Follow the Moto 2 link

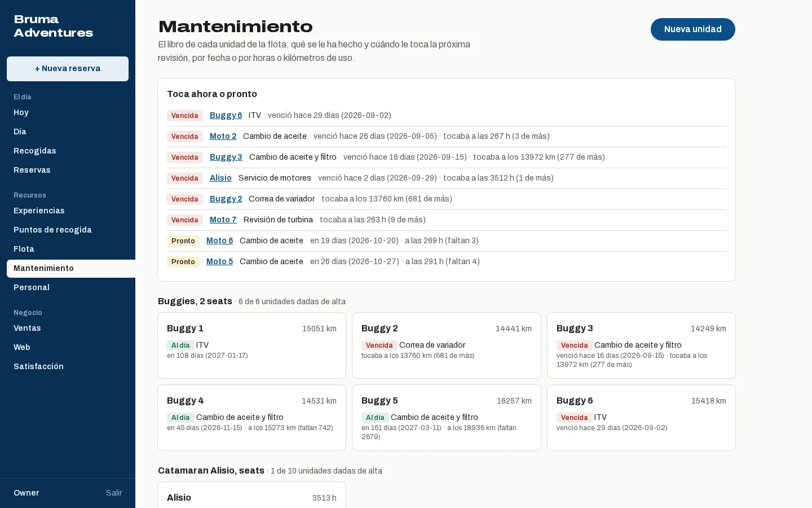pos(223,136)
